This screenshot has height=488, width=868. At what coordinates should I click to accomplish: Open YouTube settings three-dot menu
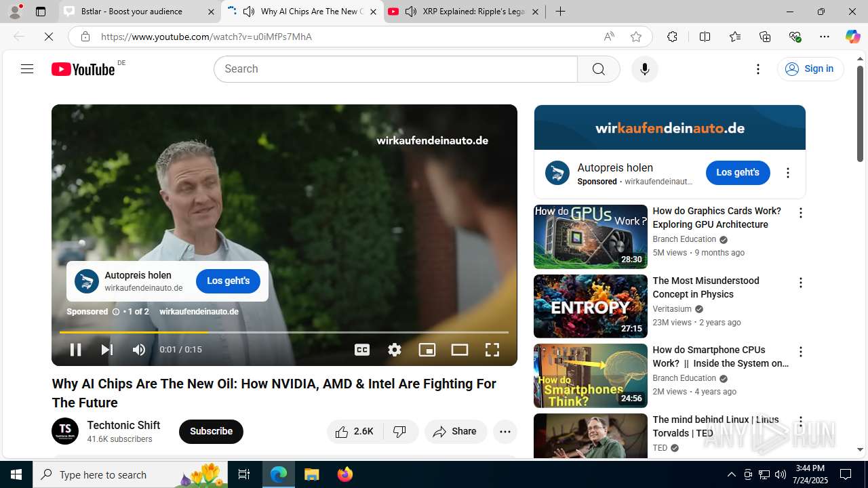(x=758, y=69)
